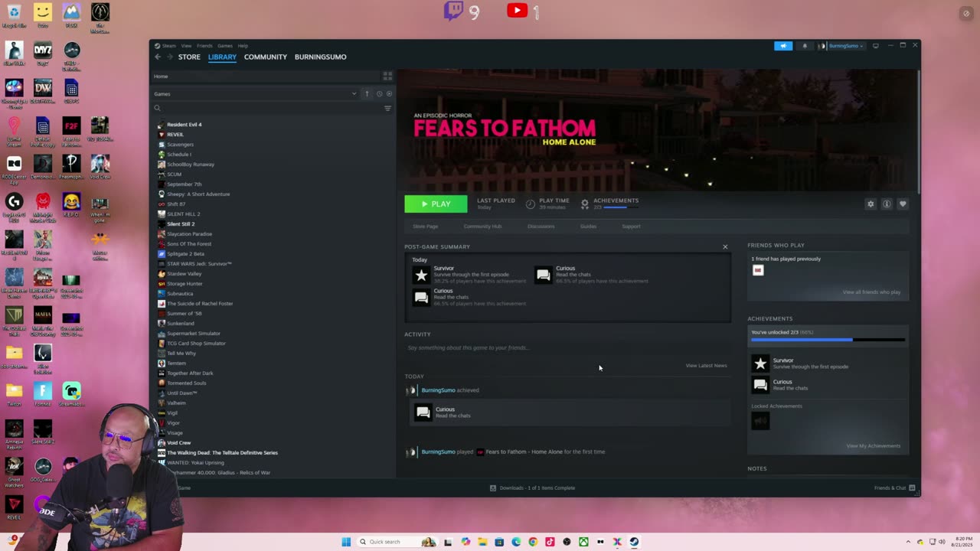Select LIBRARY tab
The width and height of the screenshot is (980, 551).
pyautogui.click(x=222, y=57)
